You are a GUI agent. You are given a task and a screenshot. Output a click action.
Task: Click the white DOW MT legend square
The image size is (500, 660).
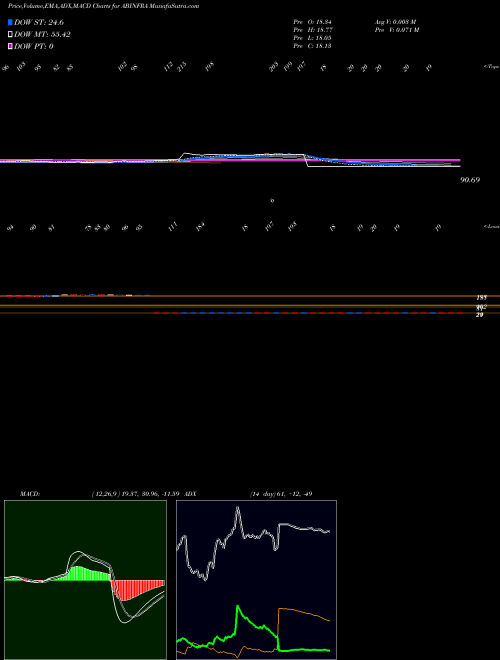[11, 35]
